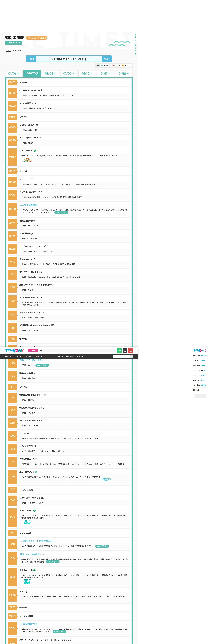Expand くわしく見る for みんなde健康体操
The image size is (206, 644).
(x=61, y=213)
